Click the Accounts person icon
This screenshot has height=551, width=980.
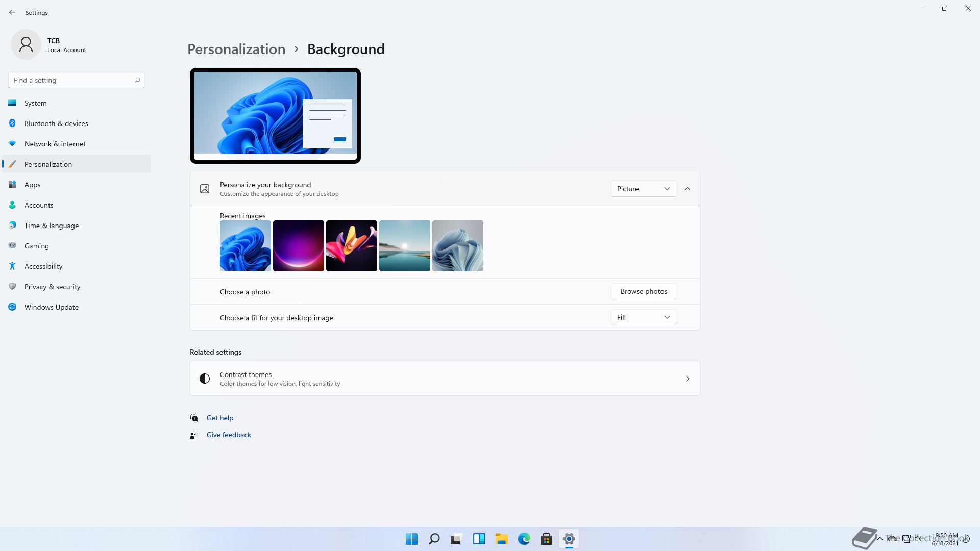tap(12, 205)
